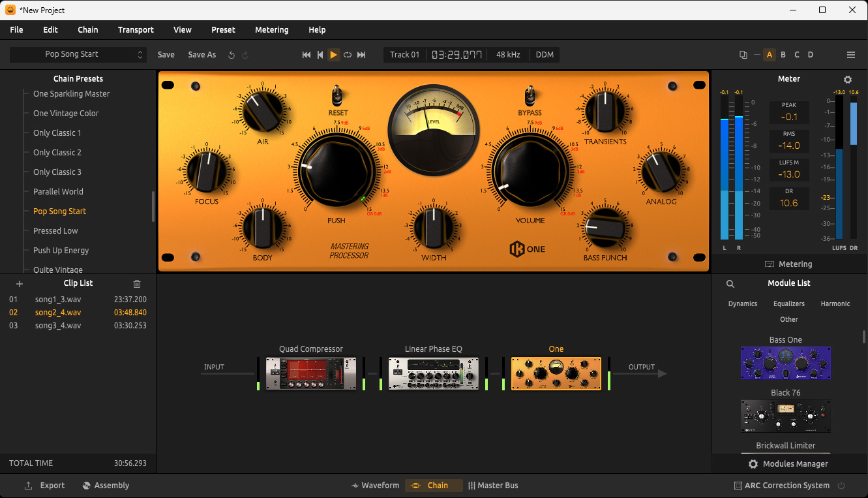Click the copy A/B settings icon
This screenshot has width=868, height=498.
point(743,55)
